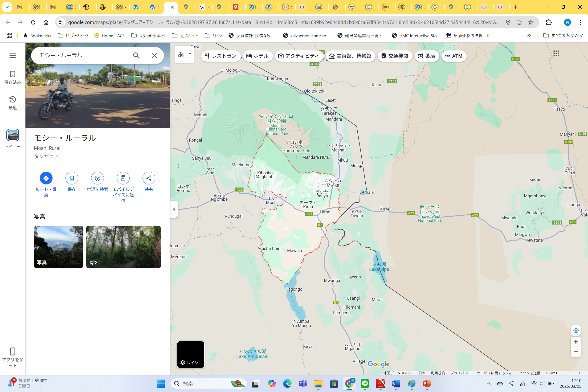Open the 地図サイト bookmark folder
Image resolution: width=588 pixels, height=392 pixels.
[185, 36]
